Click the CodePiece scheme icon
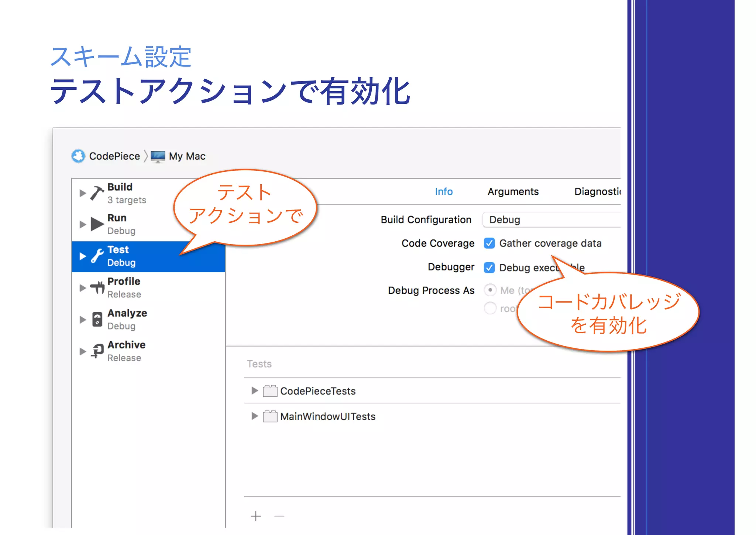 [x=78, y=156]
